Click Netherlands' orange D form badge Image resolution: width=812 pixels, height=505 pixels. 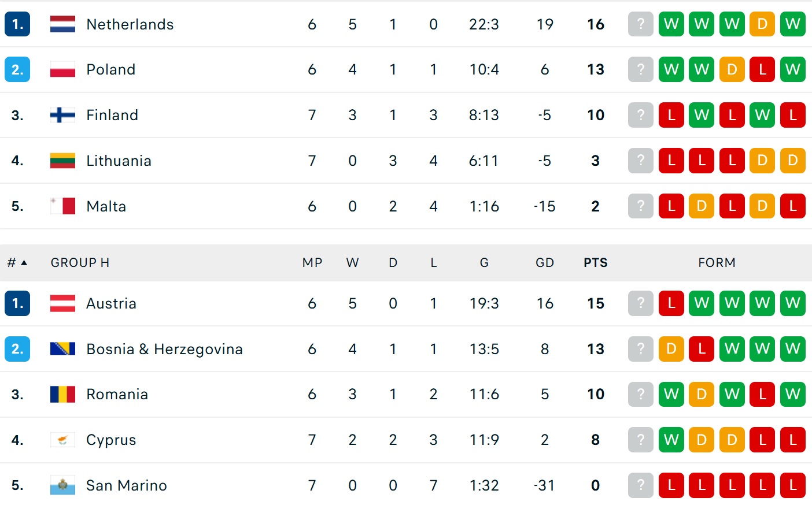[x=762, y=24]
